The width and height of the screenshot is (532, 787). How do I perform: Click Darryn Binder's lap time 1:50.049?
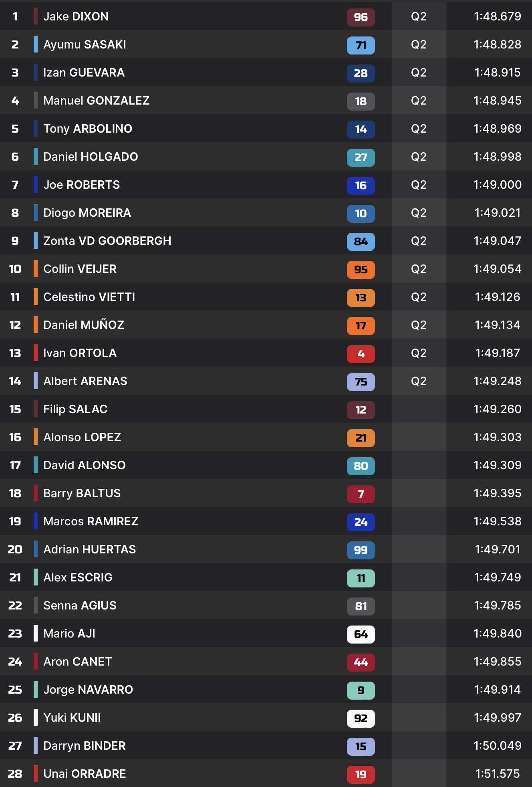[497, 746]
